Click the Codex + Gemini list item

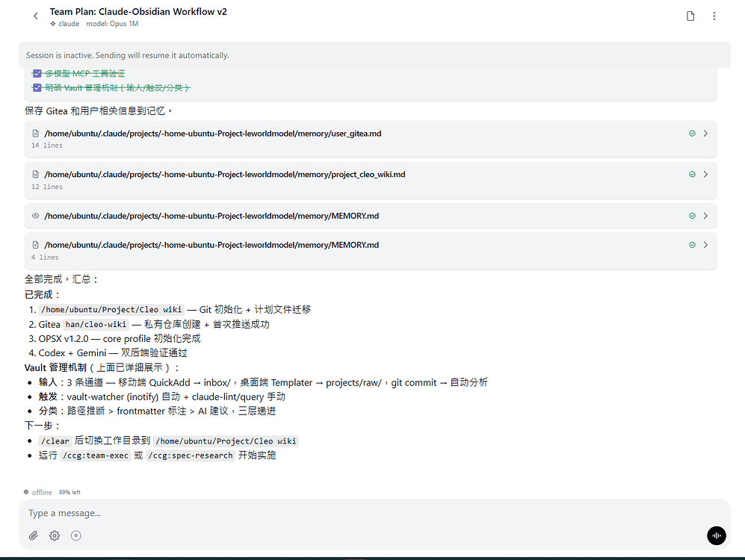click(x=113, y=353)
